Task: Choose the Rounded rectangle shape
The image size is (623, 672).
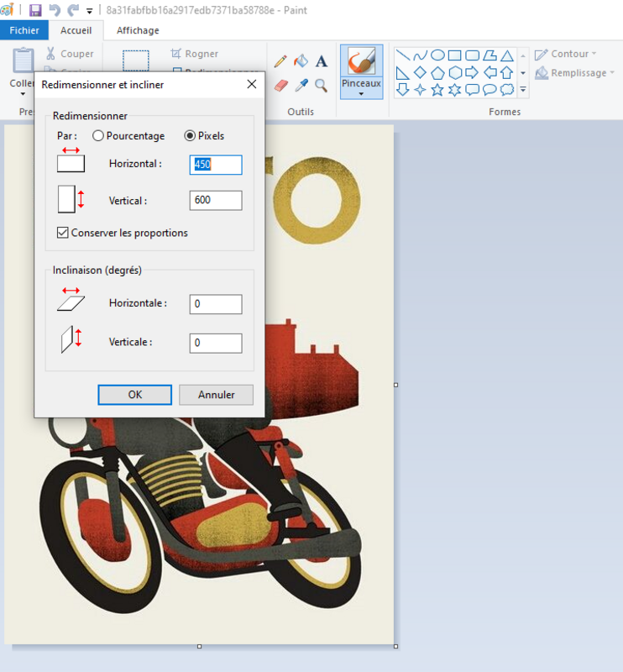Action: point(472,55)
